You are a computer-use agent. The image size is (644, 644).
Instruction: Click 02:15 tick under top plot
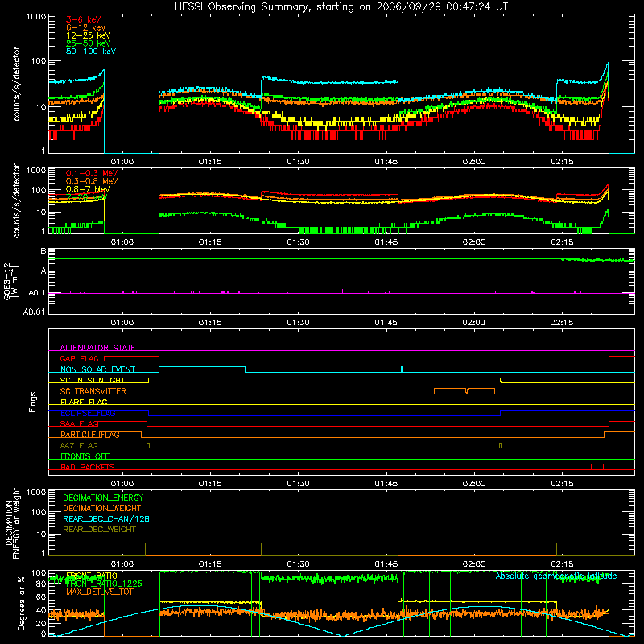(561, 162)
